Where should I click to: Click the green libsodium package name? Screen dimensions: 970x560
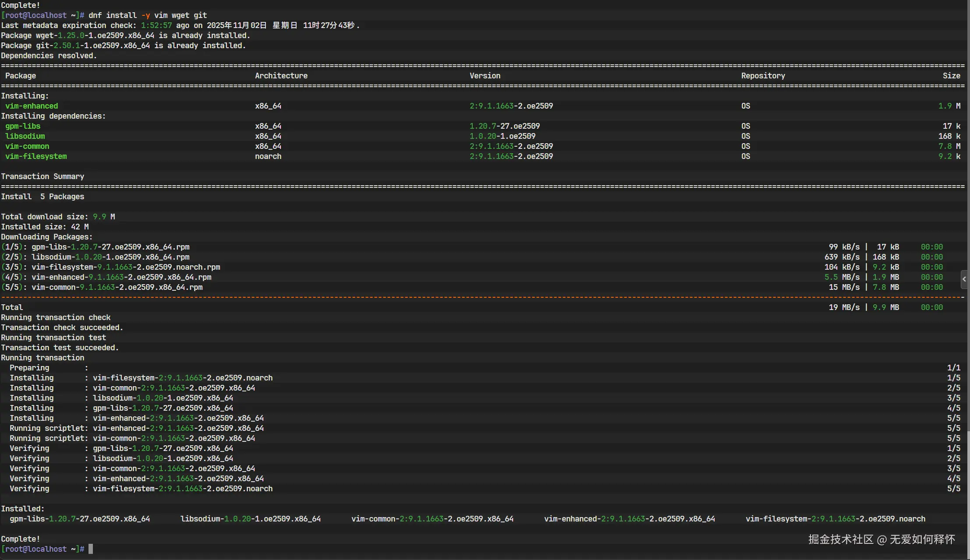point(25,136)
